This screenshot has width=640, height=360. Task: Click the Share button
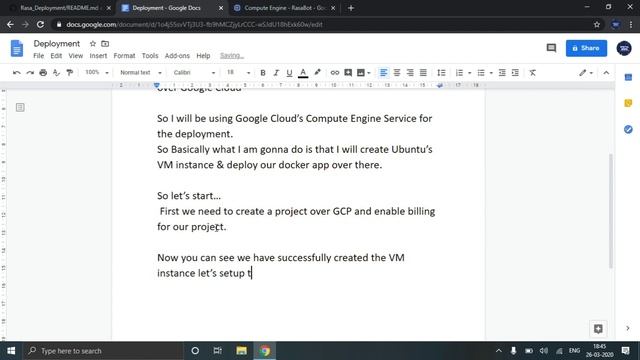[x=586, y=48]
